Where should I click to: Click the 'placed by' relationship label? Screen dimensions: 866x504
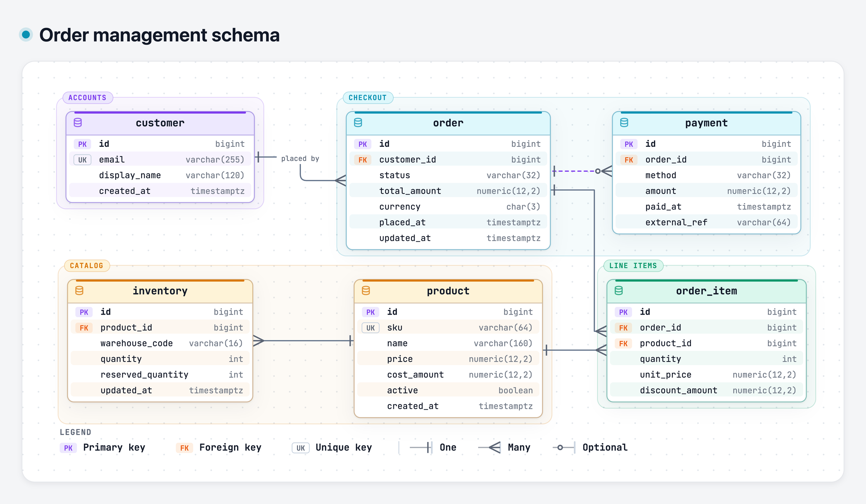click(300, 158)
